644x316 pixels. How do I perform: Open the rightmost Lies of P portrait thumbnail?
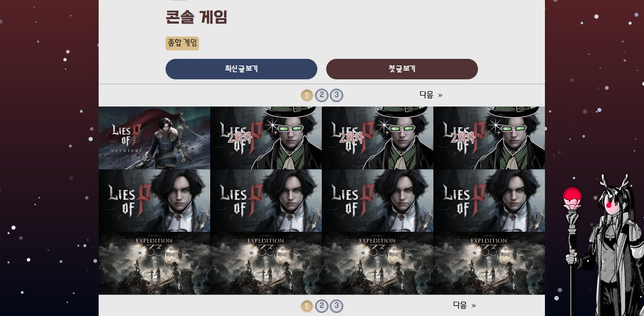489,201
